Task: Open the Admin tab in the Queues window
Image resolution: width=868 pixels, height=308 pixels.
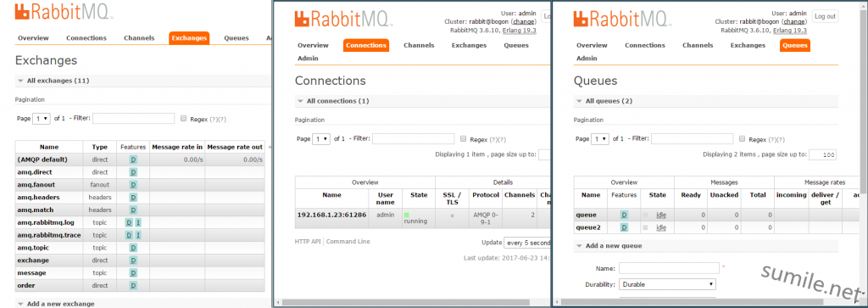Action: (x=587, y=59)
